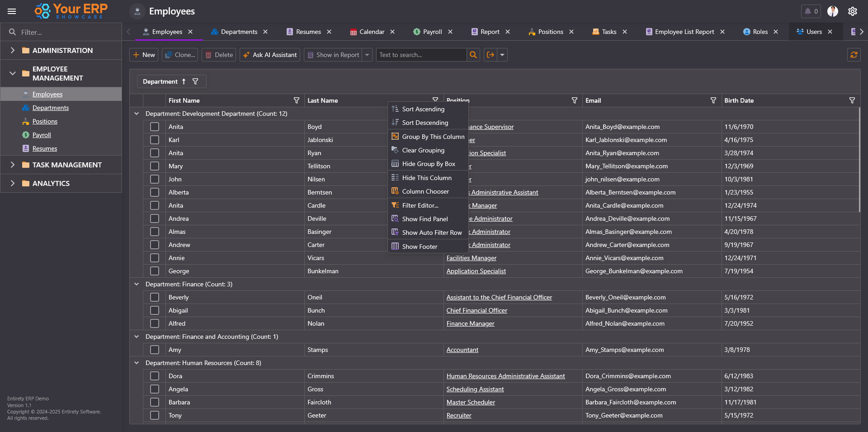Choose Group By This Column
Image resolution: width=868 pixels, height=432 pixels.
tap(433, 137)
